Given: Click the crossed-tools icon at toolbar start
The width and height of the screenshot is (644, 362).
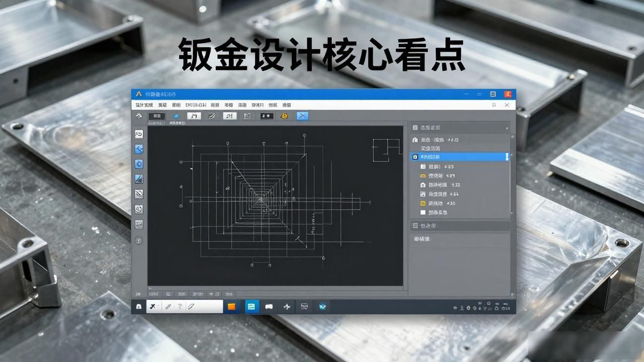Looking at the screenshot, I should tap(139, 116).
